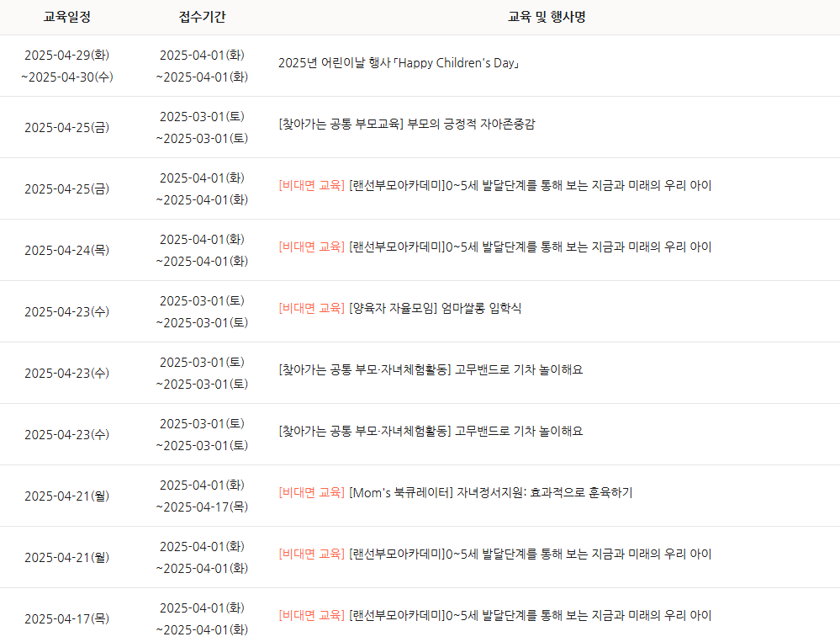The width and height of the screenshot is (840, 642).
Task: Open the 랜선부모아카데미 entry dated 2025-04-25
Action: (x=495, y=186)
